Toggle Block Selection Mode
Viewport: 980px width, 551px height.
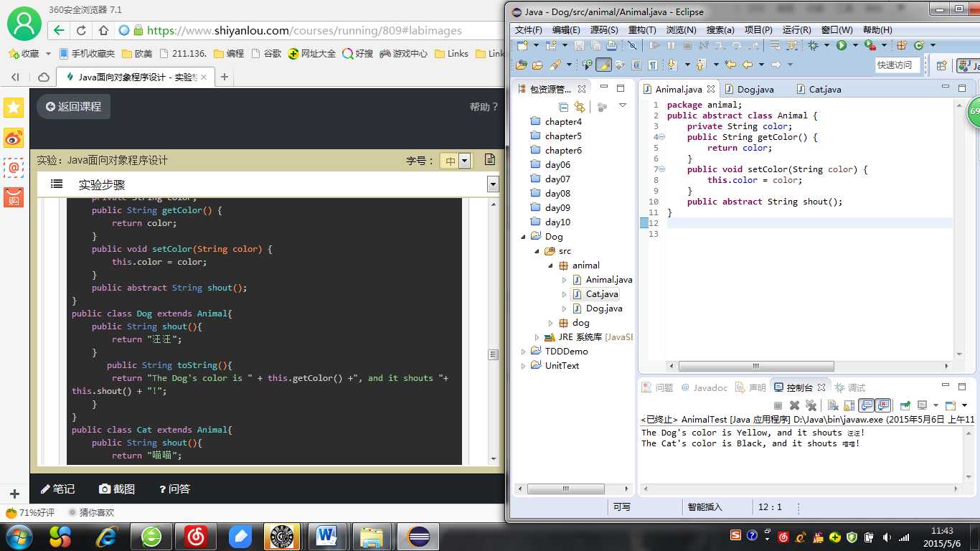(636, 65)
